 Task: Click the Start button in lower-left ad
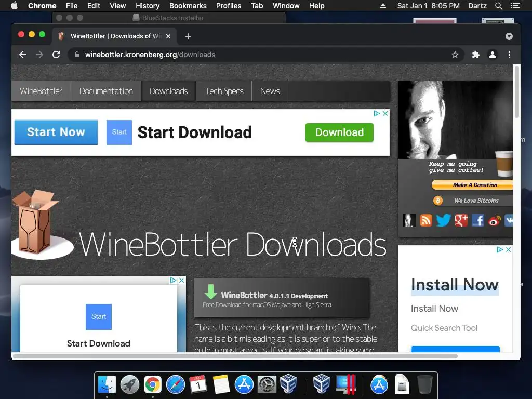[98, 316]
